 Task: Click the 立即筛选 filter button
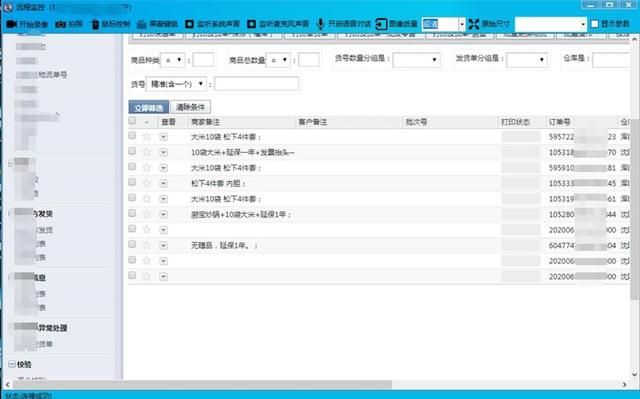coord(149,107)
